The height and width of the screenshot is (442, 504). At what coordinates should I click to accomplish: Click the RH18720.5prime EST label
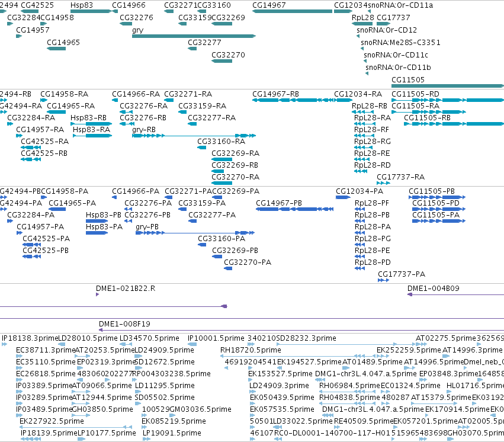pos(251,350)
